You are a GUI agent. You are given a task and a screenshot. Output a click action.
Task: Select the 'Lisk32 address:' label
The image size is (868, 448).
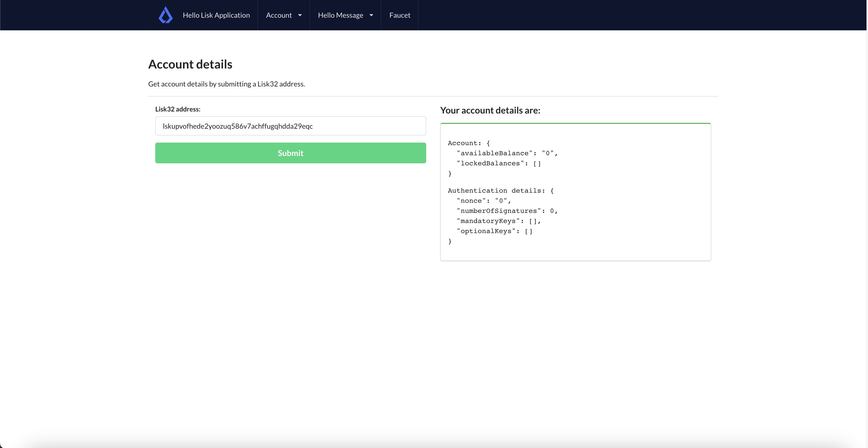click(178, 109)
